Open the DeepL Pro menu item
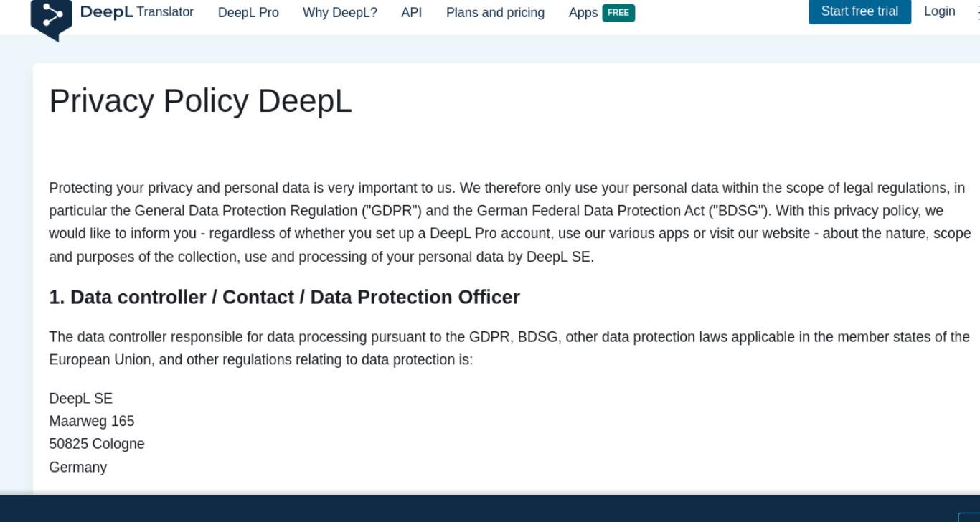Screen dimensions: 980x522 248,13
